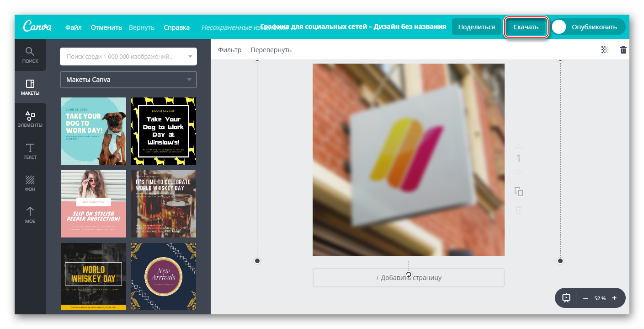Open the Поиск search panel

point(30,55)
